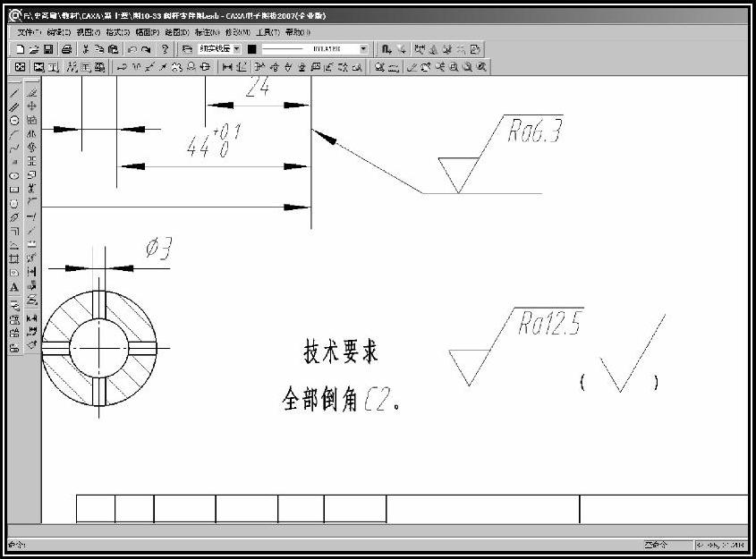
Task: Select the Mirror tool in edit toolbar
Action: pos(32,133)
